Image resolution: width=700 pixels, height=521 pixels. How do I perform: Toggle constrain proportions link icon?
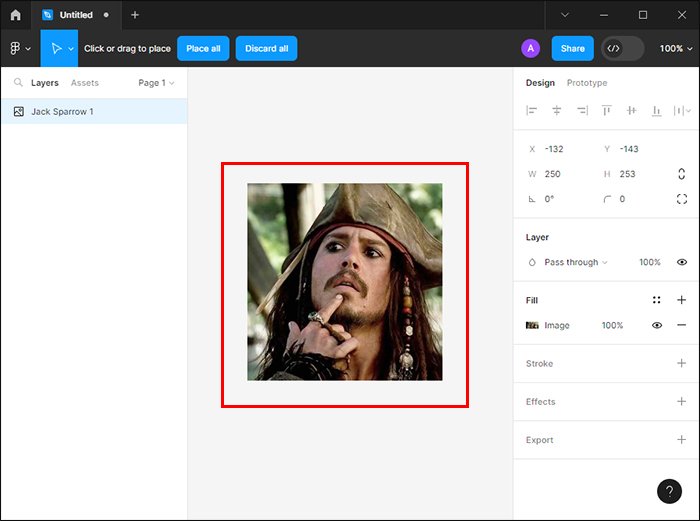(x=681, y=174)
